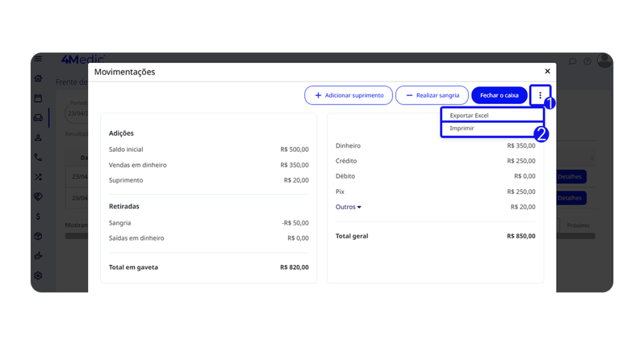Open the help question mark icon
The height and width of the screenshot is (345, 644).
[x=587, y=62]
